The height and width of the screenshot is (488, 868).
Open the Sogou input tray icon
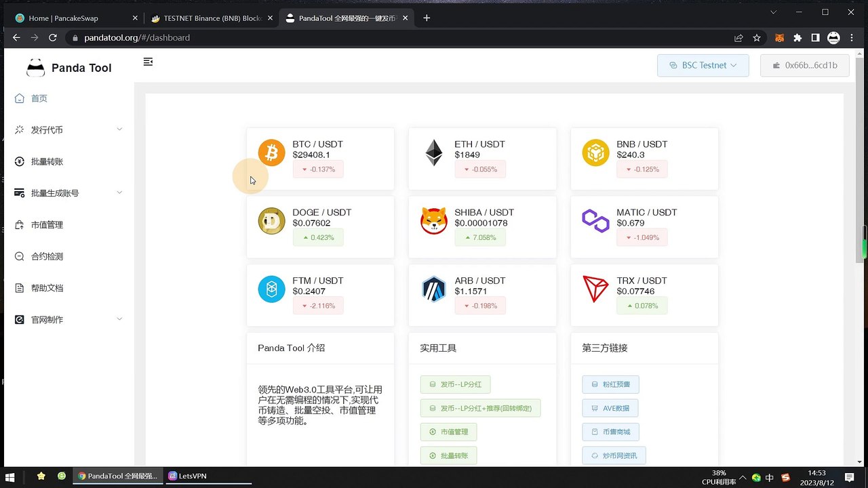tap(786, 477)
